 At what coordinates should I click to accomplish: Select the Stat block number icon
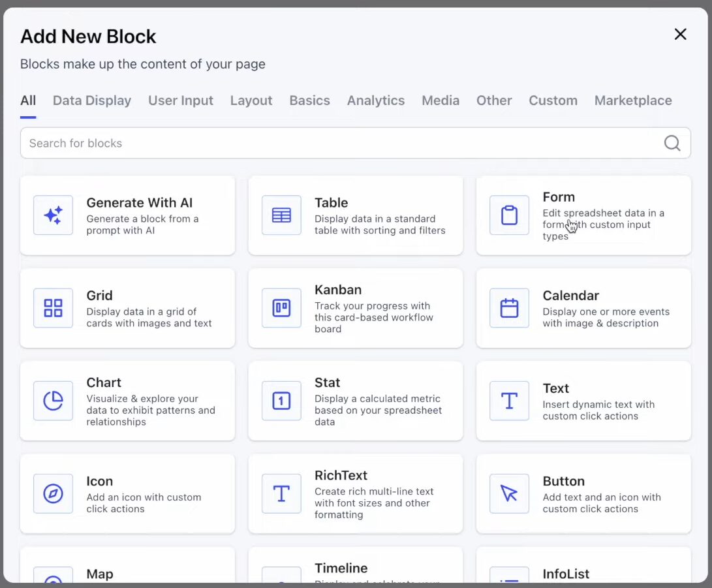tap(281, 401)
